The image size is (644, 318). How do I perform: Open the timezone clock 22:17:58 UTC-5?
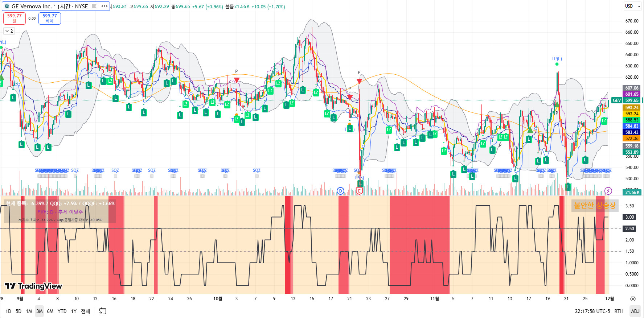click(x=592, y=311)
